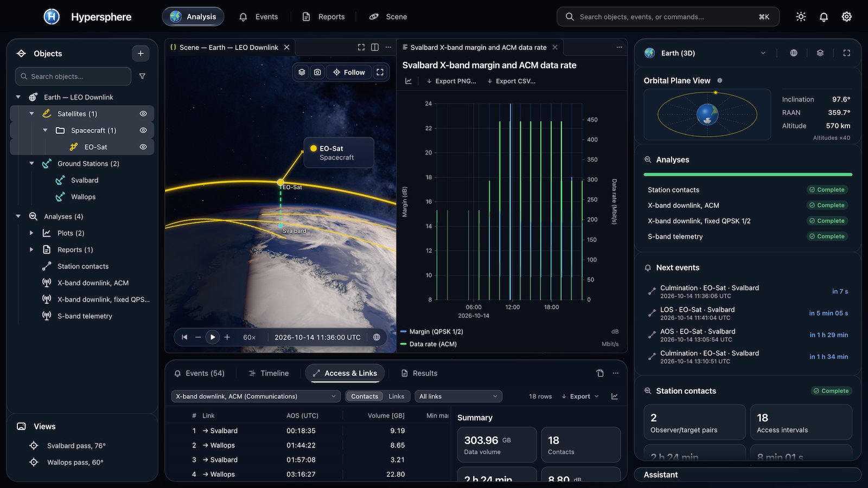Image resolution: width=868 pixels, height=488 pixels.
Task: Open notifications bell in top bar
Action: click(x=824, y=17)
